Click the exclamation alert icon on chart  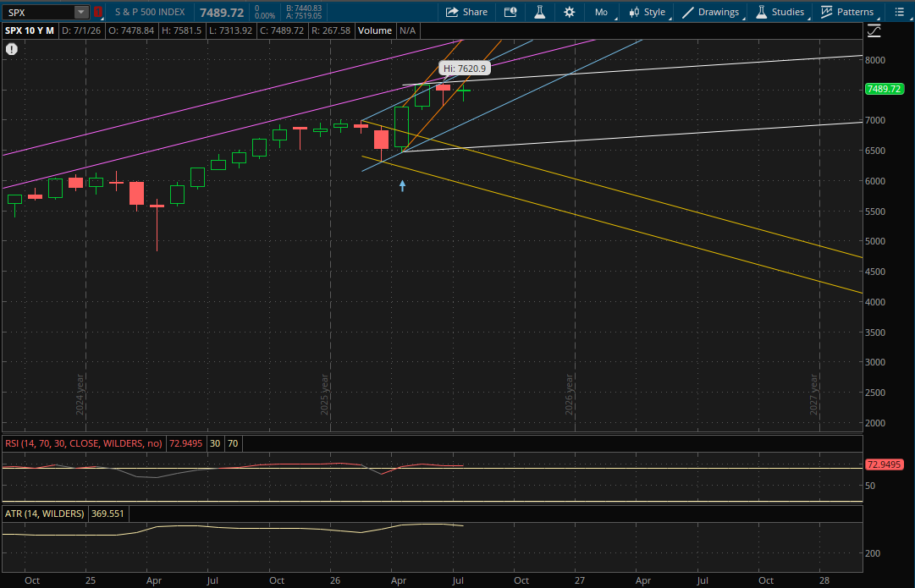12,50
